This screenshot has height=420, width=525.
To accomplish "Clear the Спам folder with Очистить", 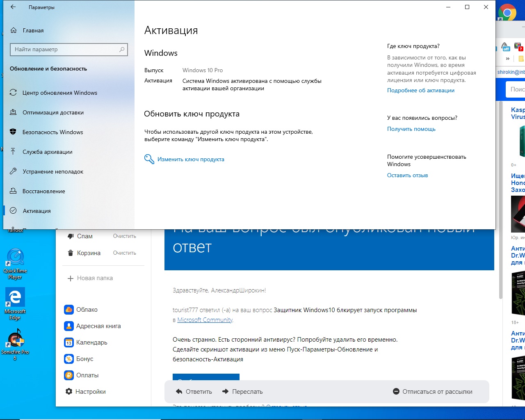I will pyautogui.click(x=125, y=236).
